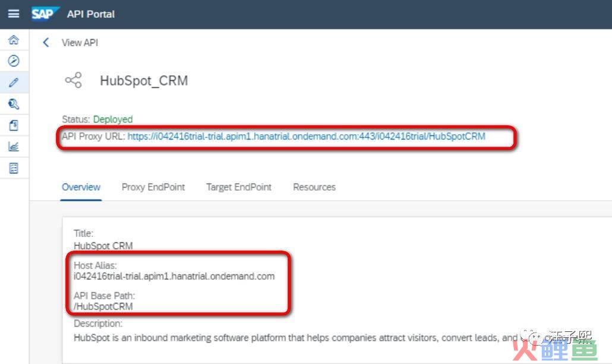Open the Proxy EndPoint tab
The height and width of the screenshot is (364, 612).
pos(153,187)
